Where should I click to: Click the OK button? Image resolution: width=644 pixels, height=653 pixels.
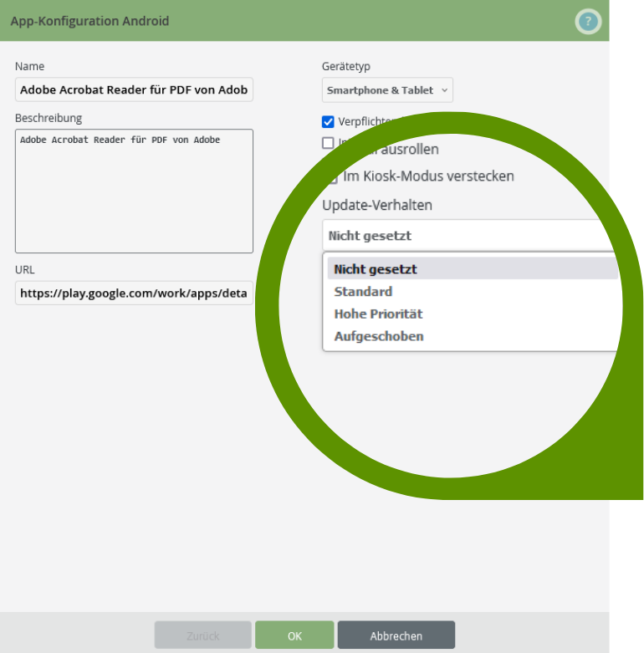coord(294,635)
